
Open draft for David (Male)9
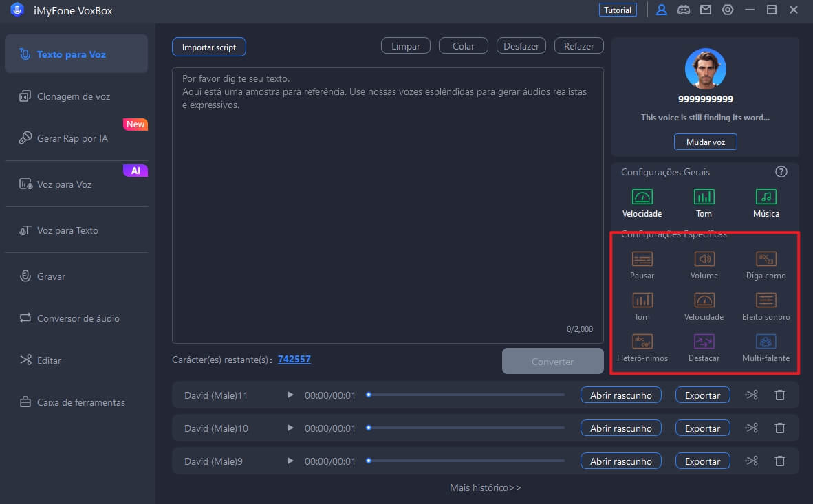(x=620, y=461)
